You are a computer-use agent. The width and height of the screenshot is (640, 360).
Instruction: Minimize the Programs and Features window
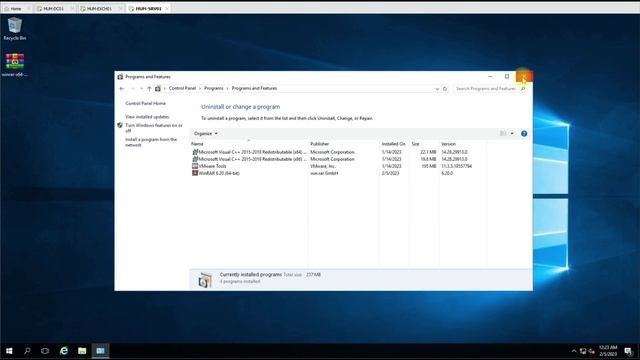tap(490, 76)
